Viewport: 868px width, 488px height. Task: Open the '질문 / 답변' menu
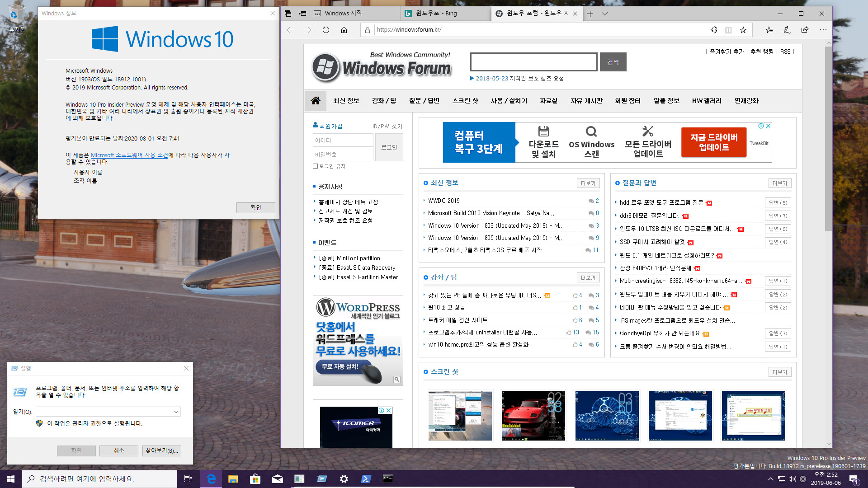click(x=424, y=101)
